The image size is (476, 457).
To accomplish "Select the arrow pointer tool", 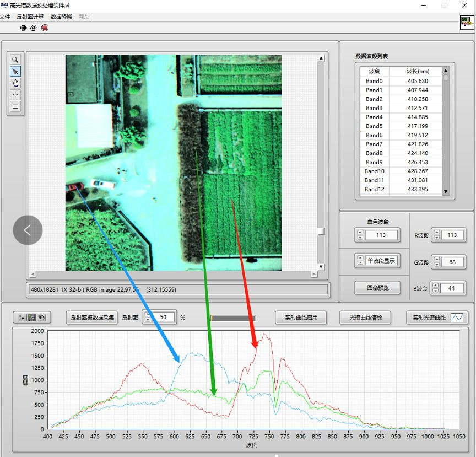I will pyautogui.click(x=15, y=72).
